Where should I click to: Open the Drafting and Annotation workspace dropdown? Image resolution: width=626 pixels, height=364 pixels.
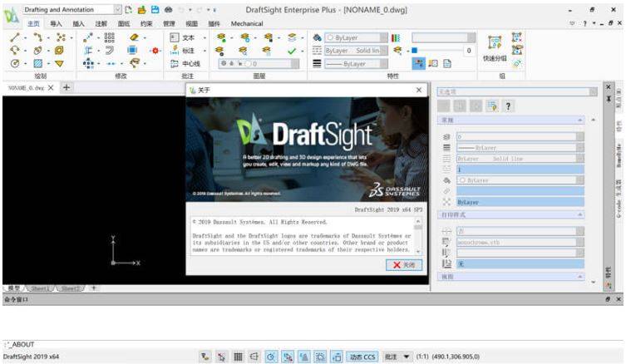(118, 9)
